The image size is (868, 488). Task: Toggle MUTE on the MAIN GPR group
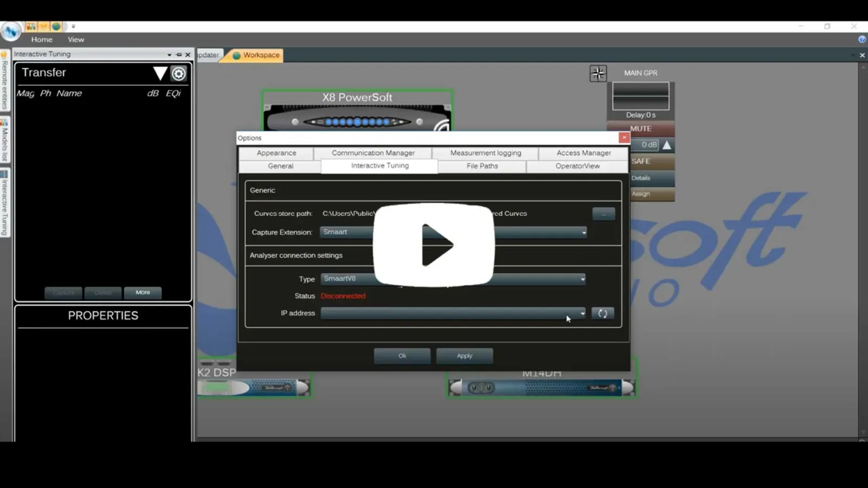641,129
